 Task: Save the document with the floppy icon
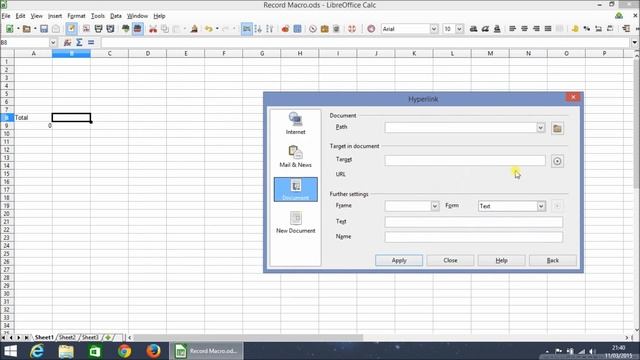[x=44, y=29]
